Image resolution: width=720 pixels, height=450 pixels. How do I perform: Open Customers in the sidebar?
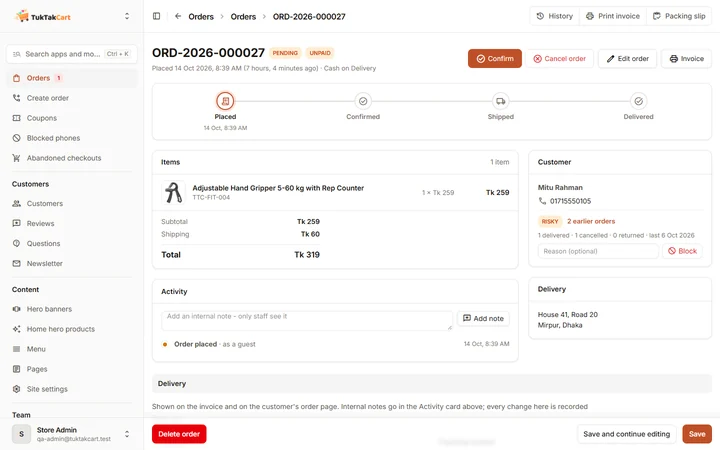click(72, 203)
